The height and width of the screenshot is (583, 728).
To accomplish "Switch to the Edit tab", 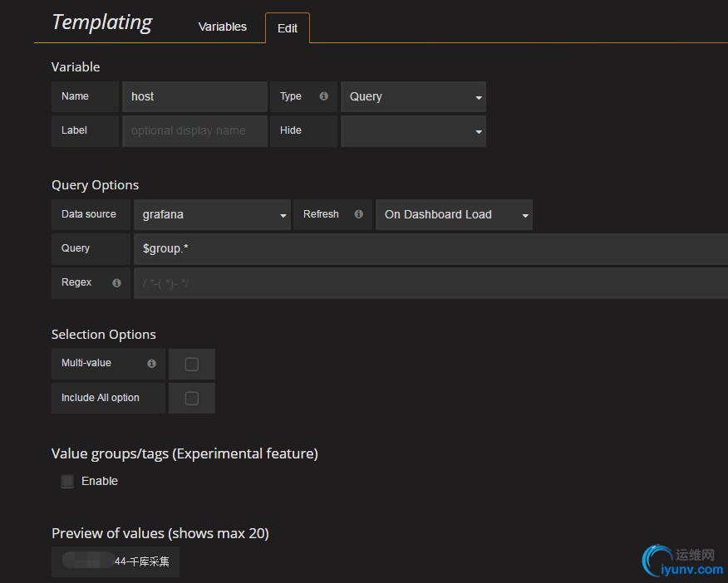I will coord(288,28).
